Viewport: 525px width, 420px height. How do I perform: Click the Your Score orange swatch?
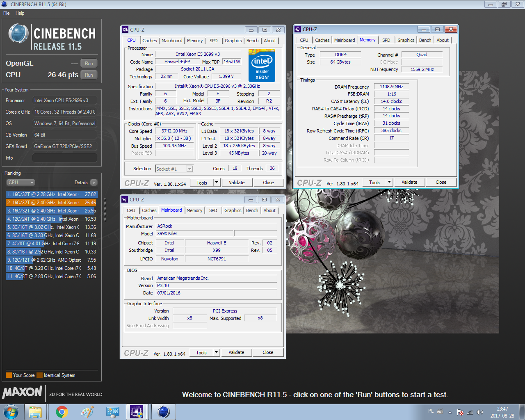tap(9, 375)
